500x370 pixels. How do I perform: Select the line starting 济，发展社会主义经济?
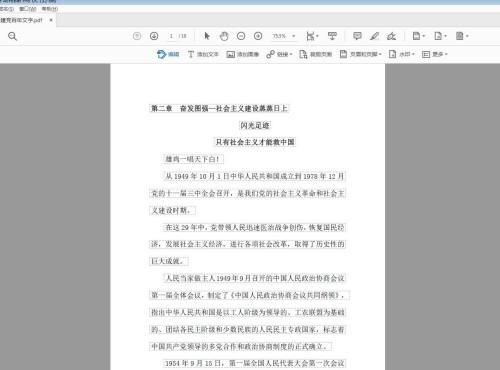(x=247, y=244)
